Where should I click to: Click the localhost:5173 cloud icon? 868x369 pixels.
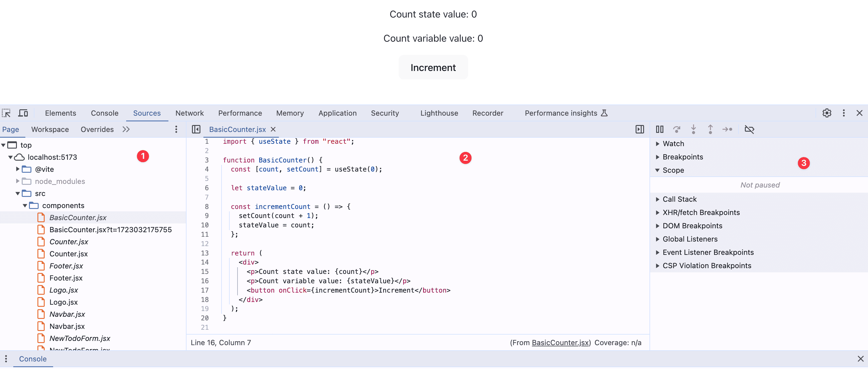pos(19,157)
